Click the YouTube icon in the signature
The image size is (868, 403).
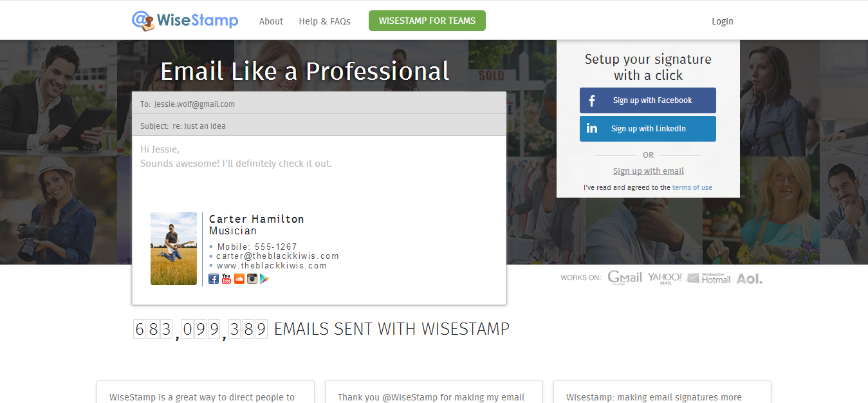click(226, 279)
